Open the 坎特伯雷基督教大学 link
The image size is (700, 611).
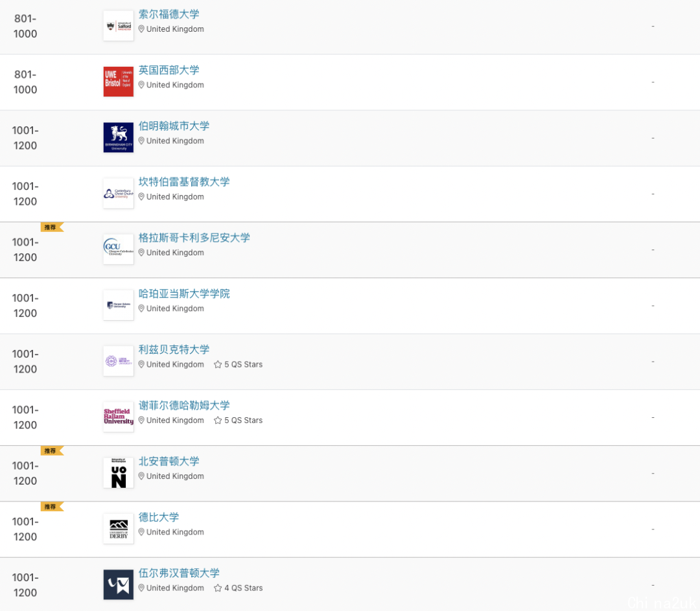[184, 181]
